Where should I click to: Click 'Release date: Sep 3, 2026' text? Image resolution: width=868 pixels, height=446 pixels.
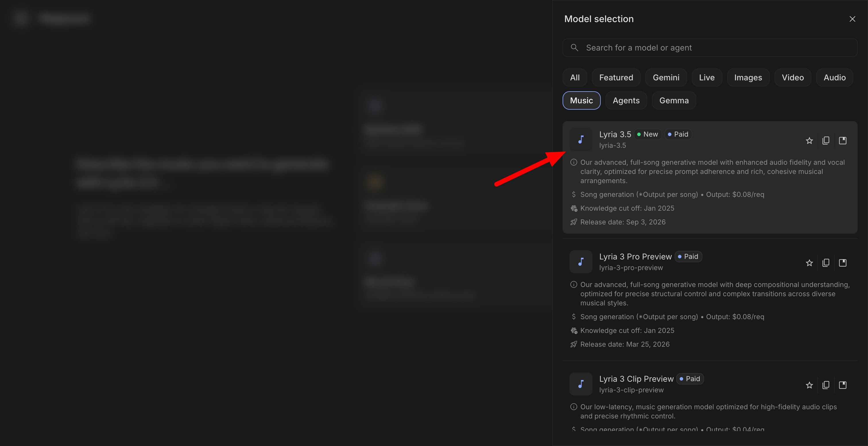623,222
